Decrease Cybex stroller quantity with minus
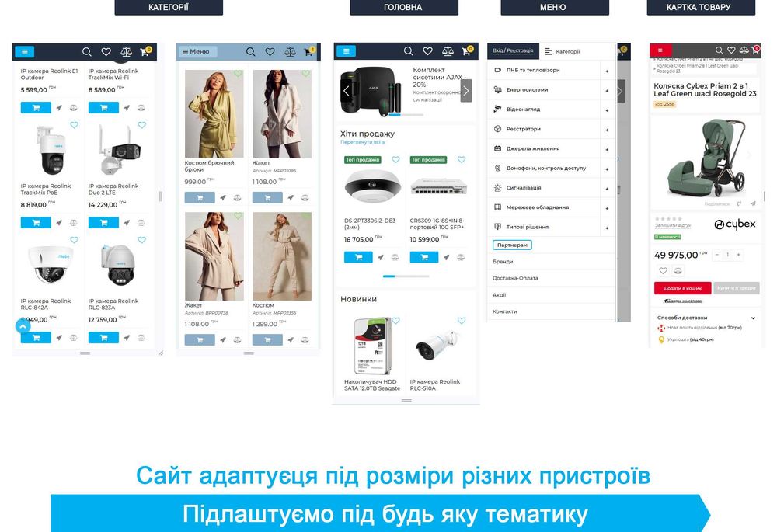Screen dimensions: 777x532 [x=717, y=255]
